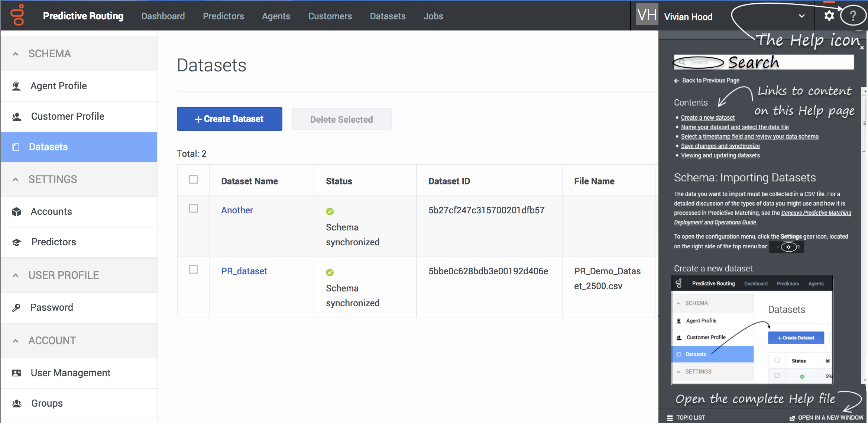
Task: Click the Password key icon
Action: [16, 307]
